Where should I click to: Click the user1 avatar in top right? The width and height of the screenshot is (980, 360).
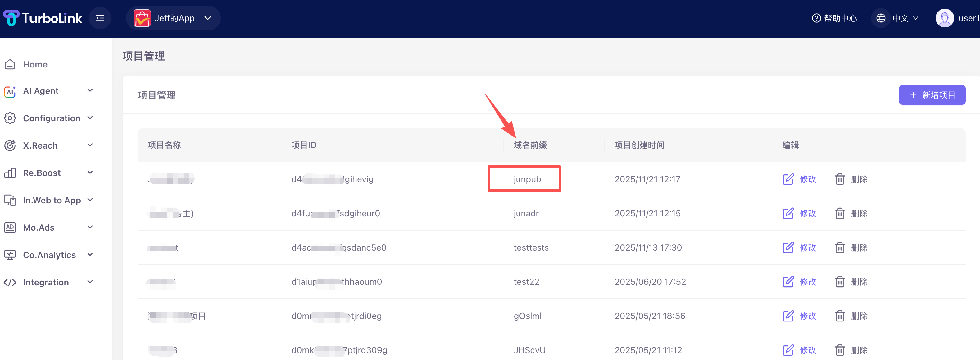(x=945, y=17)
